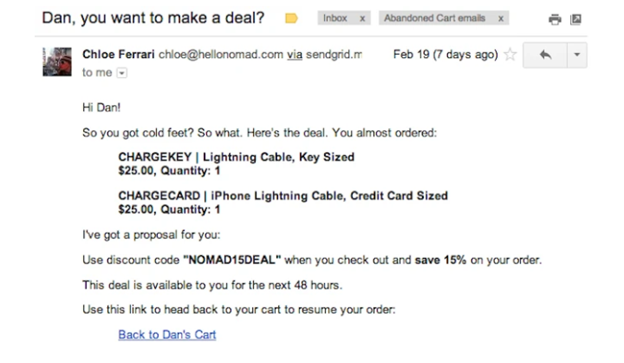Open email in new window icon
The image size is (624, 363).
(575, 19)
